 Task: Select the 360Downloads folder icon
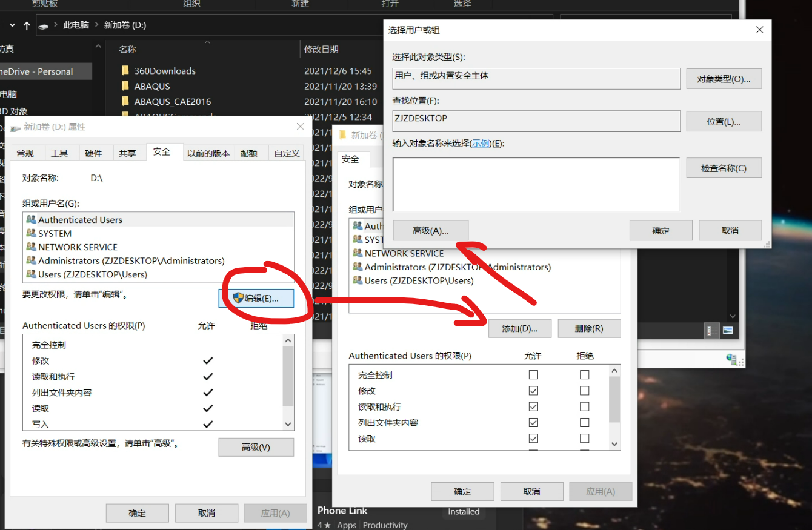point(125,71)
